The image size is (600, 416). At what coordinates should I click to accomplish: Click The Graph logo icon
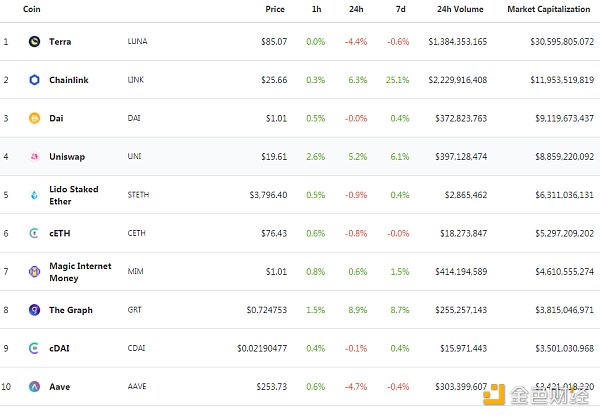(x=35, y=310)
